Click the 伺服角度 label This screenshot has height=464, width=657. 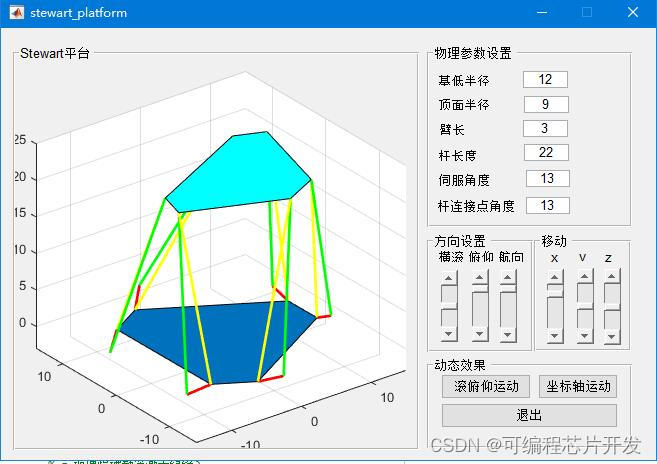coord(464,180)
